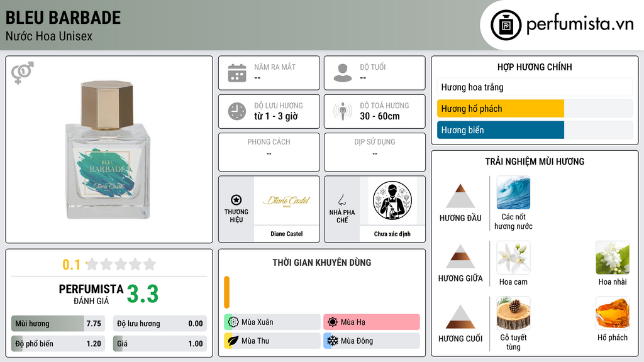Click the Diane Castel brand name link
Image resolution: width=644 pixels, height=362 pixels.
click(286, 234)
